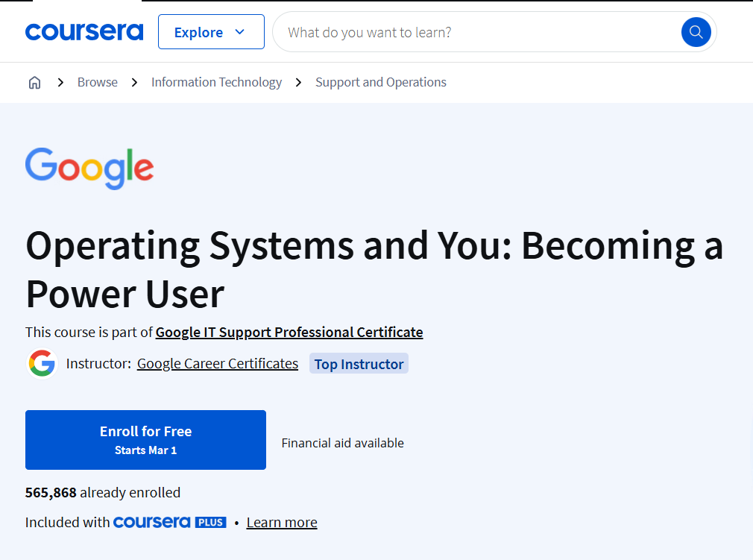Screen dimensions: 753x560
Task: Click the Coursera logo
Action: click(x=84, y=32)
